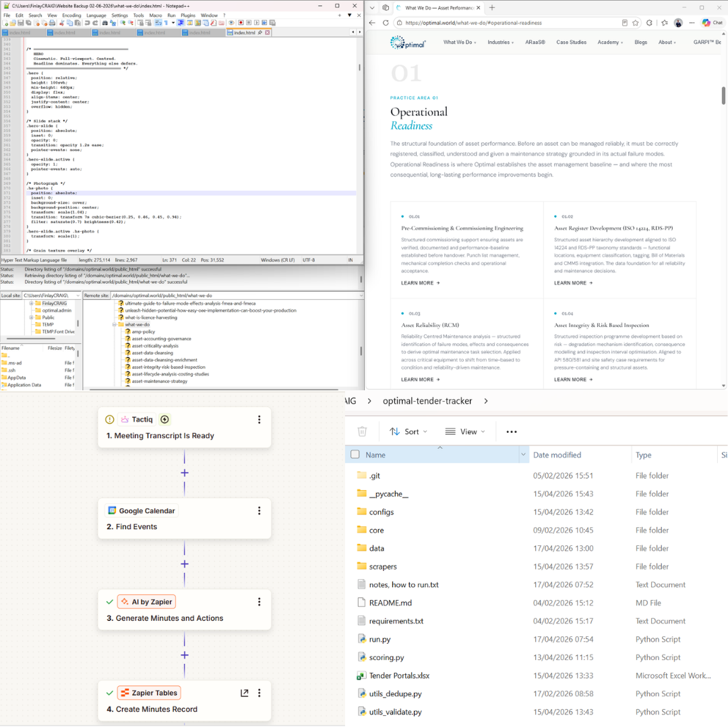This screenshot has height=728, width=728.
Task: Select the amp-policy remote folder
Action: tap(144, 332)
